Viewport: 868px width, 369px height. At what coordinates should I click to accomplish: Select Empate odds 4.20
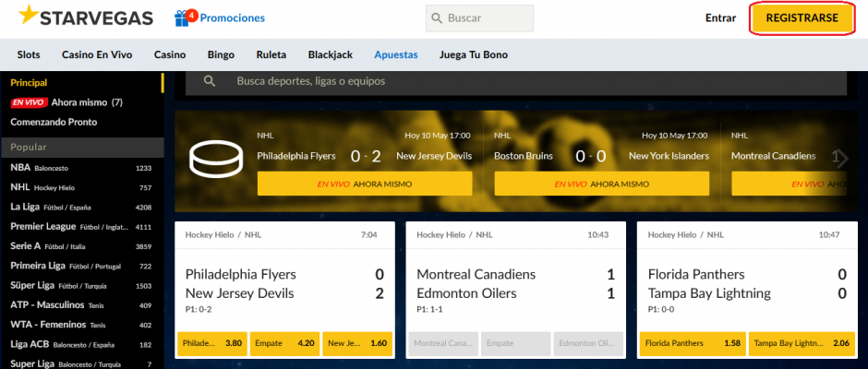click(x=284, y=343)
